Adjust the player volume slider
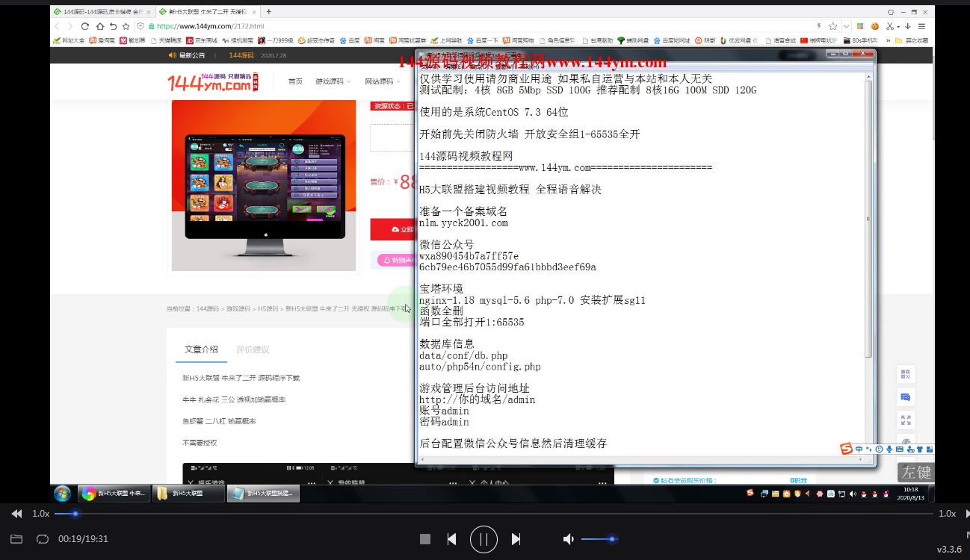The width and height of the screenshot is (970, 560). [611, 539]
